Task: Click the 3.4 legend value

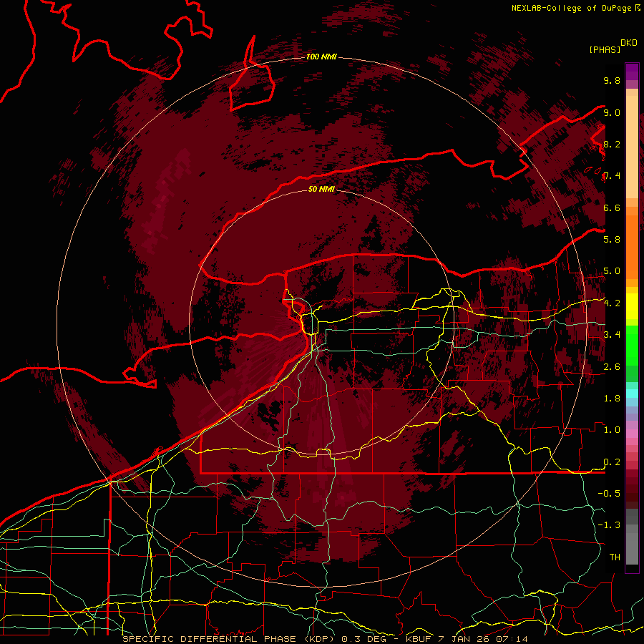Action: coord(612,335)
